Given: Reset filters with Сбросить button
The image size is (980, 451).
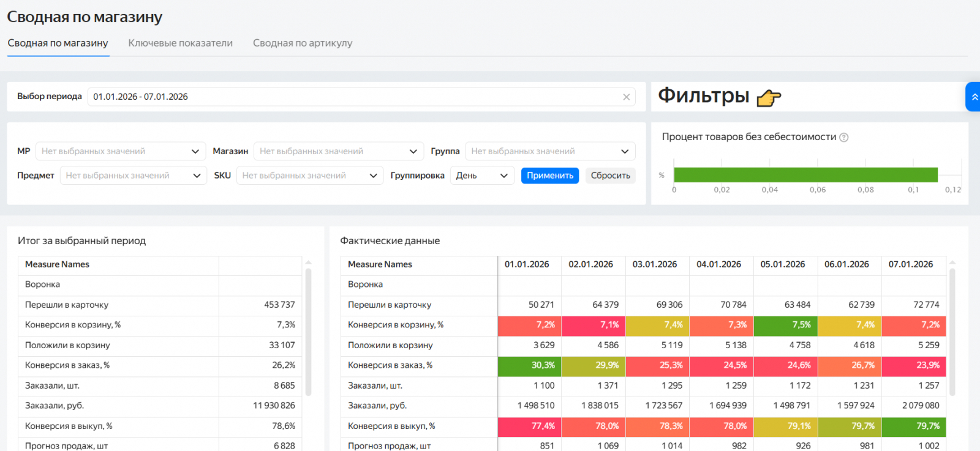Looking at the screenshot, I should point(610,176).
